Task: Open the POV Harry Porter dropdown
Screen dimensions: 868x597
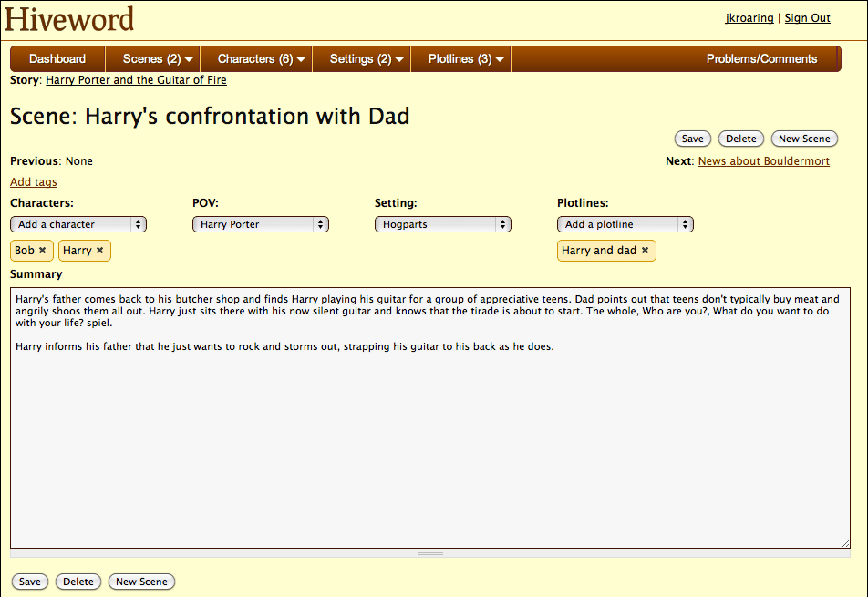Action: click(x=261, y=224)
